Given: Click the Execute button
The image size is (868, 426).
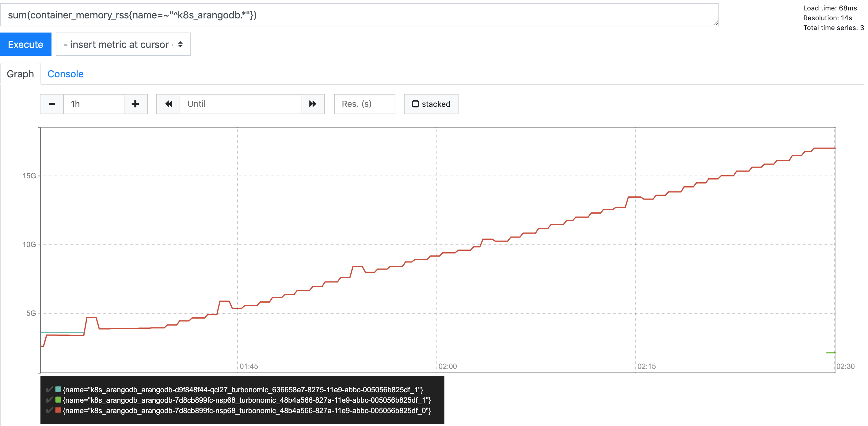Looking at the screenshot, I should (x=26, y=44).
